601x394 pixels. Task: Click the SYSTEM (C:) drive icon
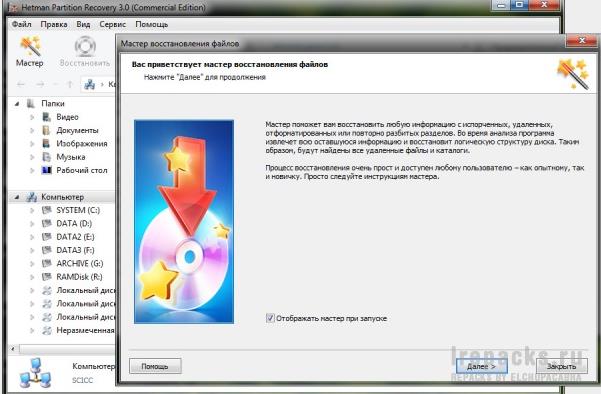click(x=46, y=210)
